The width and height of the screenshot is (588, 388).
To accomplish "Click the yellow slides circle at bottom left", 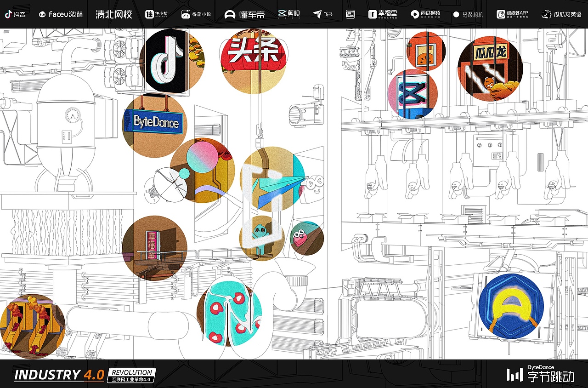I will 33,326.
